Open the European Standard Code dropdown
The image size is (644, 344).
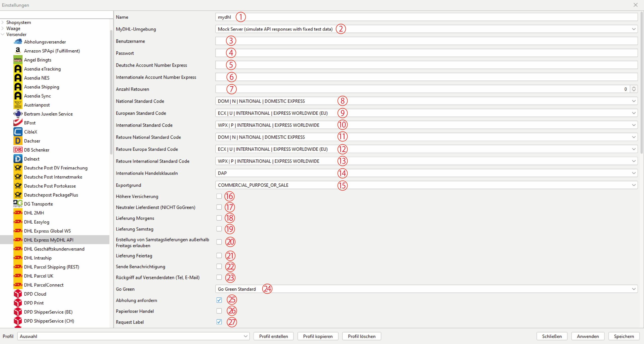426,113
